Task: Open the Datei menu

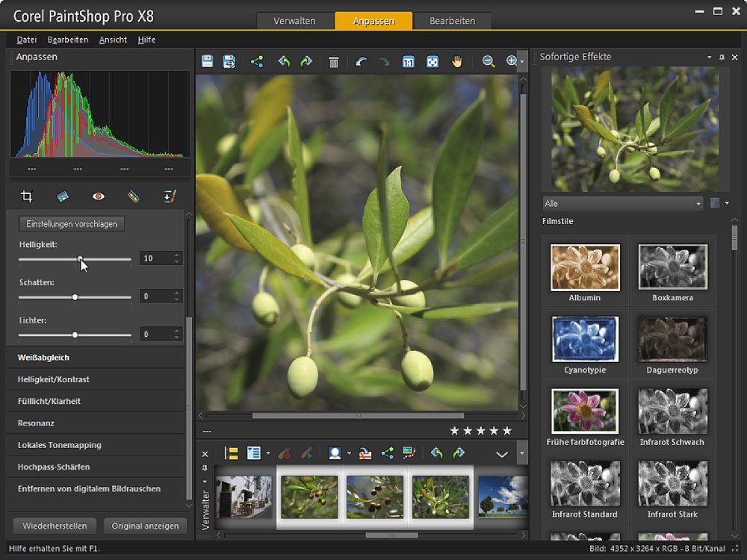Action: [27, 40]
